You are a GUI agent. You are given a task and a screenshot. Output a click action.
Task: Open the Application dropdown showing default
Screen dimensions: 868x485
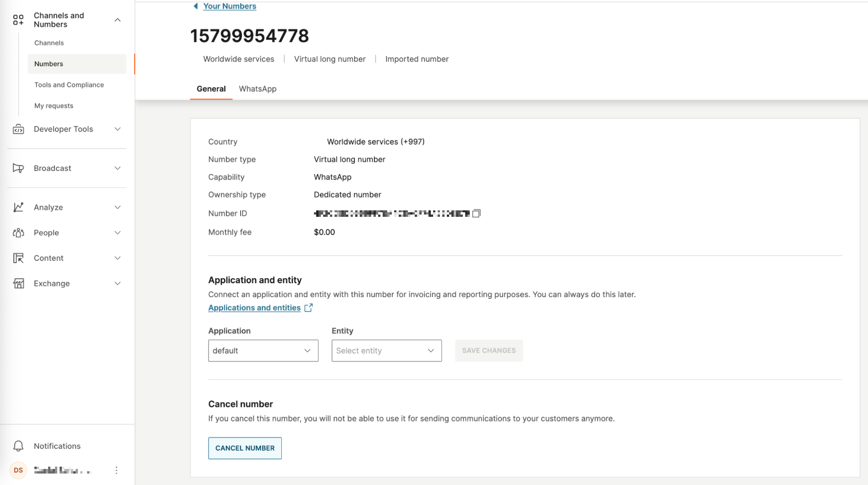point(263,350)
